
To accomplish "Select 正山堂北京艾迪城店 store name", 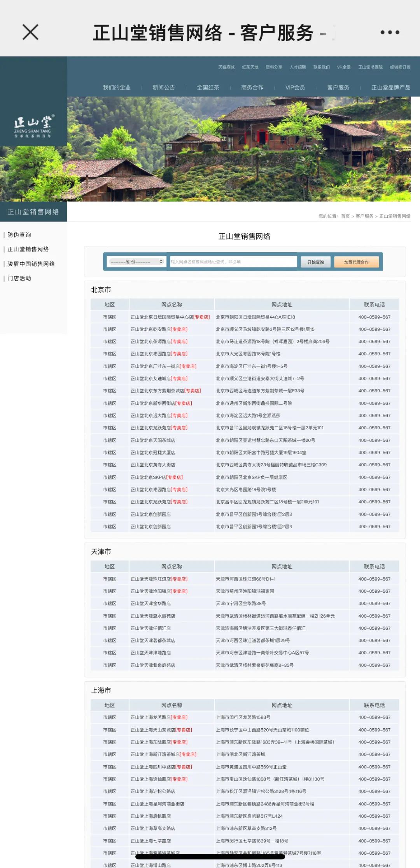I will tap(150, 379).
